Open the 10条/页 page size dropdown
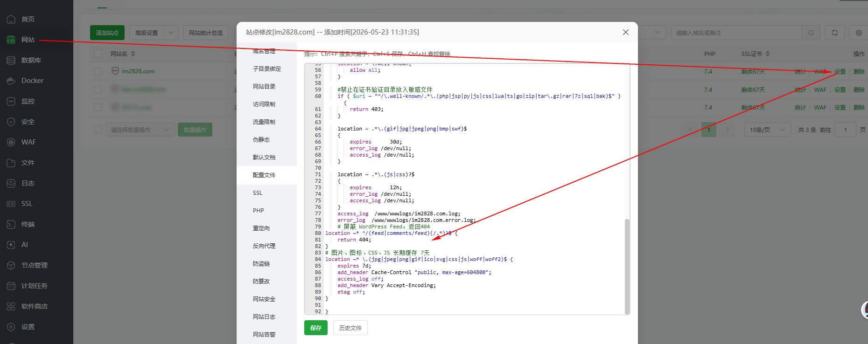868x344 pixels. pos(768,130)
